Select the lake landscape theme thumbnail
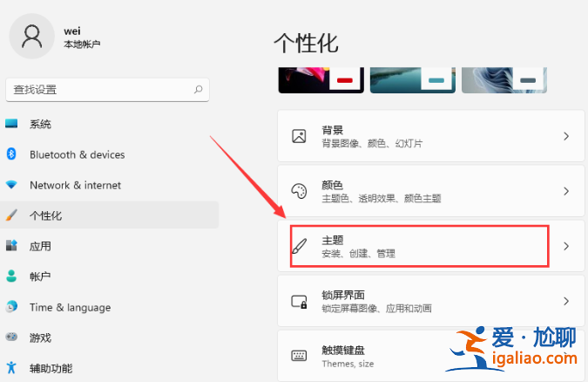Image resolution: width=588 pixels, height=382 pixels. coord(413,80)
